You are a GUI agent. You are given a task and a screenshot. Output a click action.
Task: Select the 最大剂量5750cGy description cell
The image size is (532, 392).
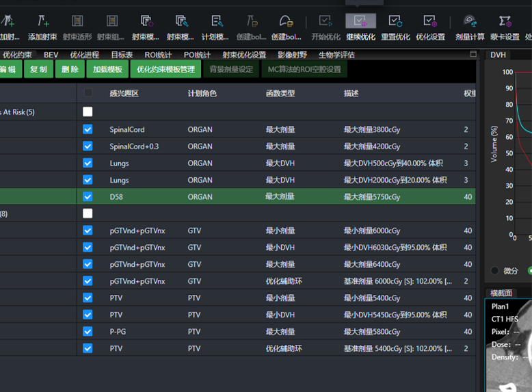click(372, 197)
